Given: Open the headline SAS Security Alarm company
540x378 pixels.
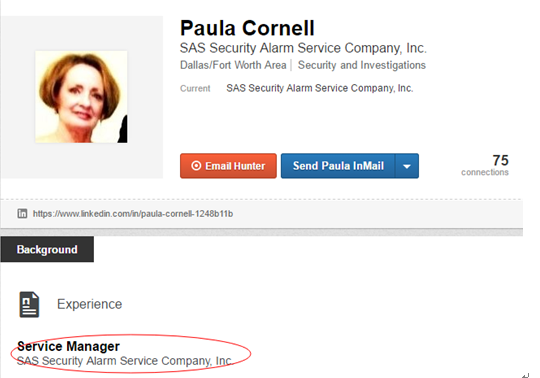Looking at the screenshot, I should click(303, 48).
